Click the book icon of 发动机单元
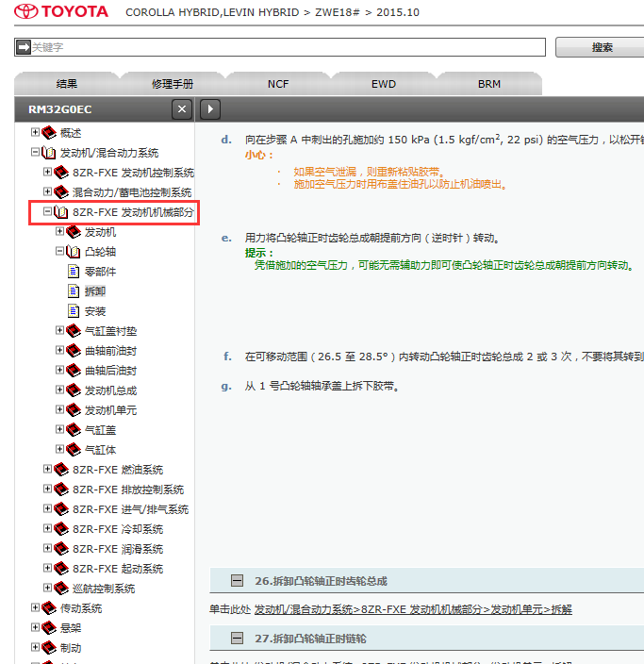Viewport: 644px width, 664px height. (x=74, y=410)
